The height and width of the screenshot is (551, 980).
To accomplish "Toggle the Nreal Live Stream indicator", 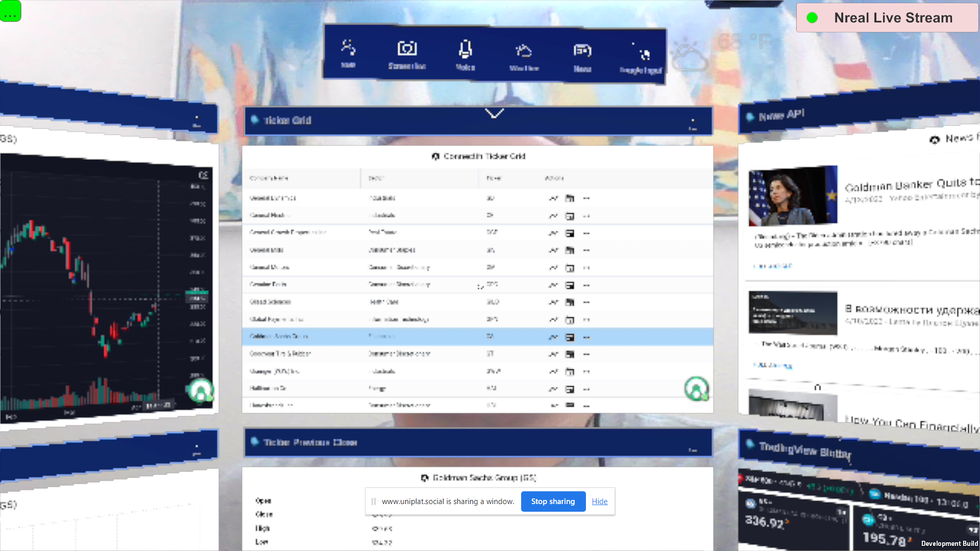I will click(887, 18).
